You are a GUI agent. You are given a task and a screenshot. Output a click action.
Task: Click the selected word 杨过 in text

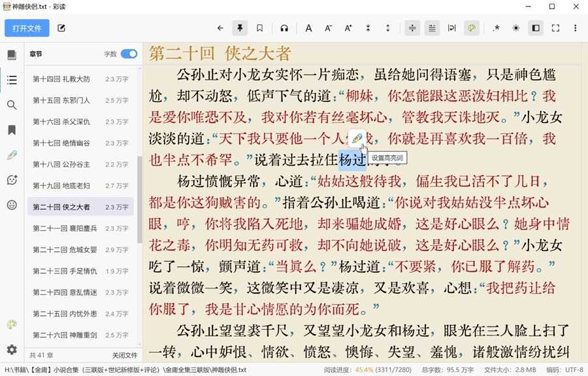point(352,160)
